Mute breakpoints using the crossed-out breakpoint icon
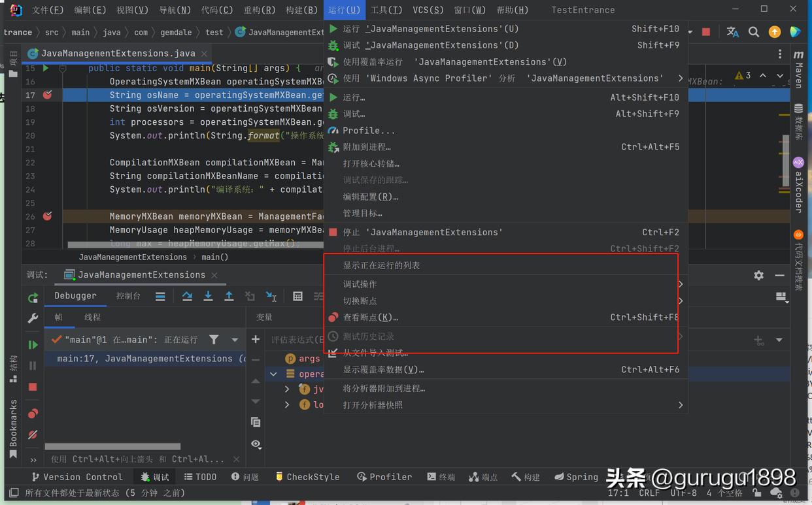This screenshot has width=812, height=505. (x=33, y=435)
